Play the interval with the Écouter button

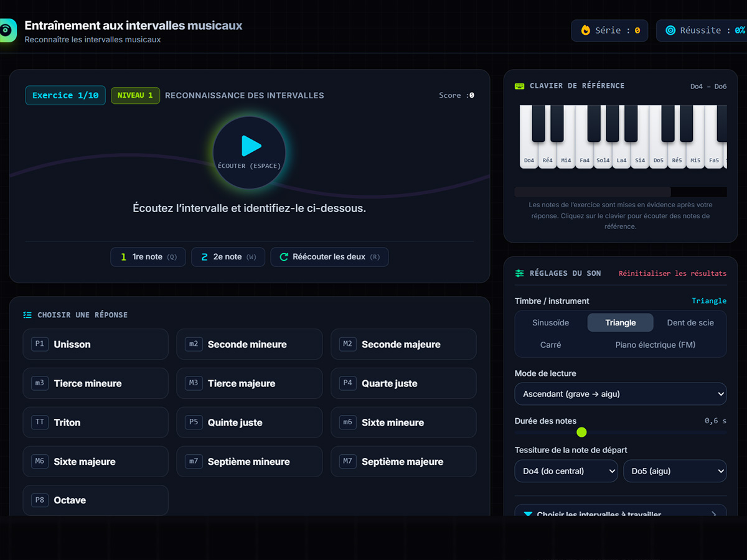click(x=250, y=152)
